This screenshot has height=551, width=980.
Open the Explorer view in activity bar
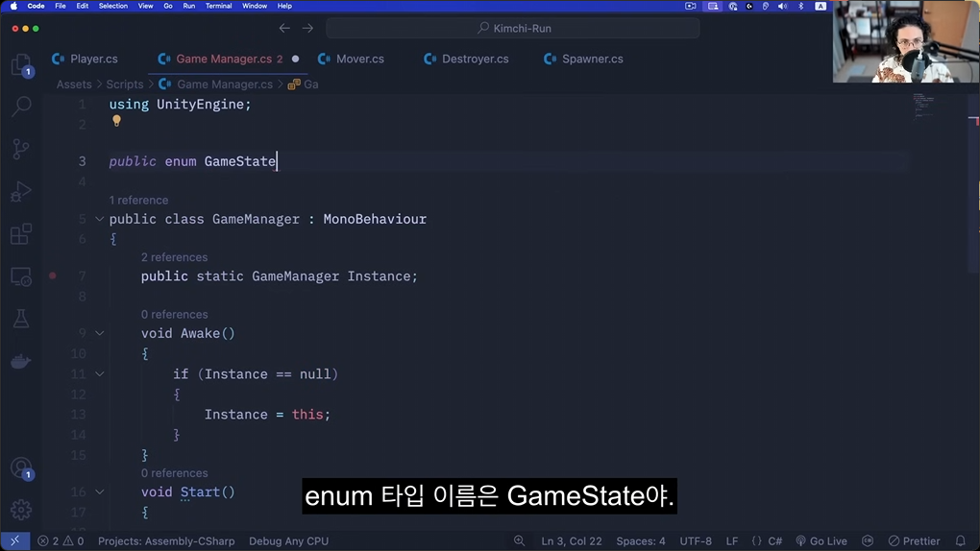pyautogui.click(x=21, y=65)
